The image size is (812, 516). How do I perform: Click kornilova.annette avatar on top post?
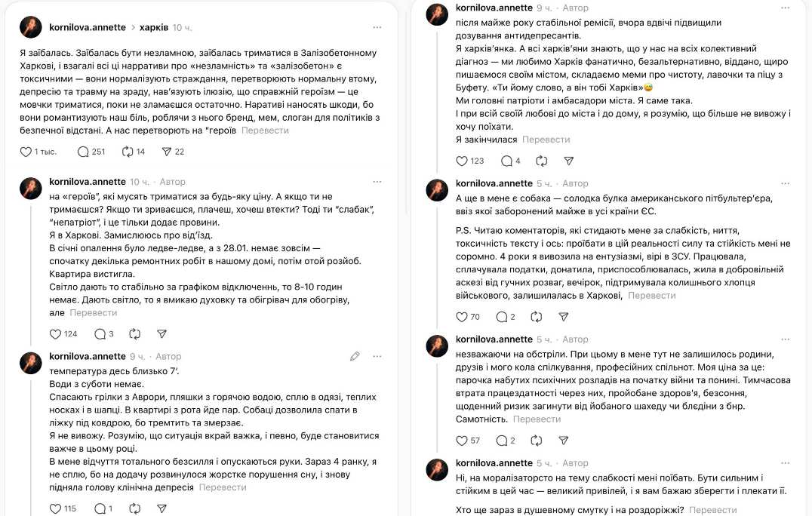click(x=30, y=27)
